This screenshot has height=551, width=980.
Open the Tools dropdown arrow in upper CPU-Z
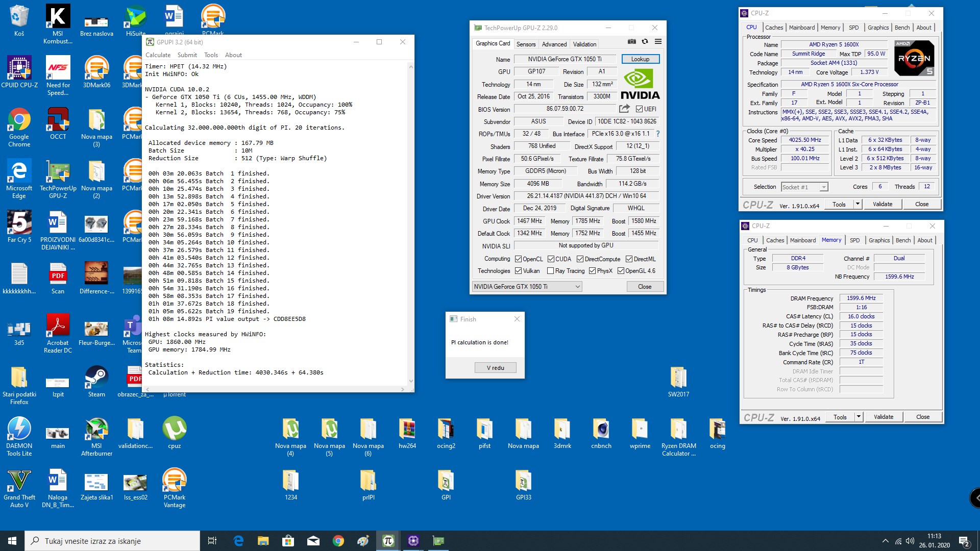(857, 204)
